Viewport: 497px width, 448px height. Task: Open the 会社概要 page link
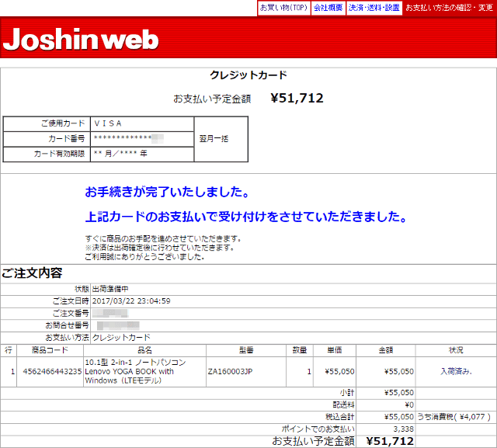[x=328, y=8]
